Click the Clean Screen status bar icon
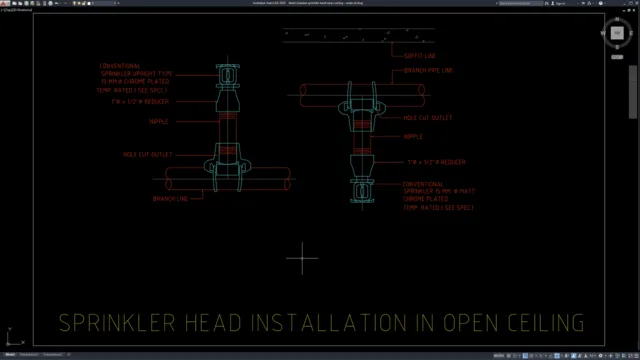The height and width of the screenshot is (360, 640). 630,356
